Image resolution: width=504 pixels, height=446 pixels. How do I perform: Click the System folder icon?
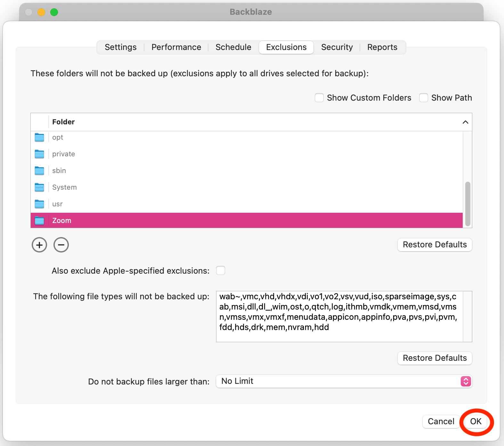(39, 187)
